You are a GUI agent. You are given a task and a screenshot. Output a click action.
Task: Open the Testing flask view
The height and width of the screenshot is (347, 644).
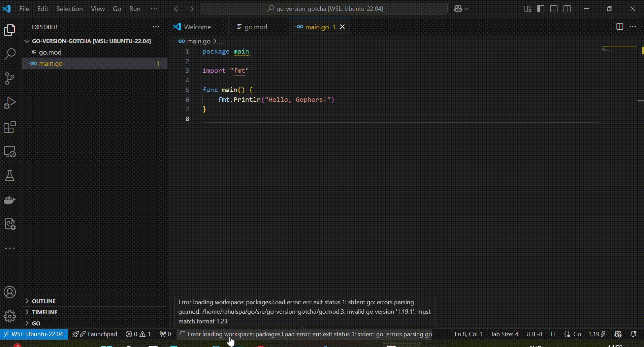coord(10,176)
